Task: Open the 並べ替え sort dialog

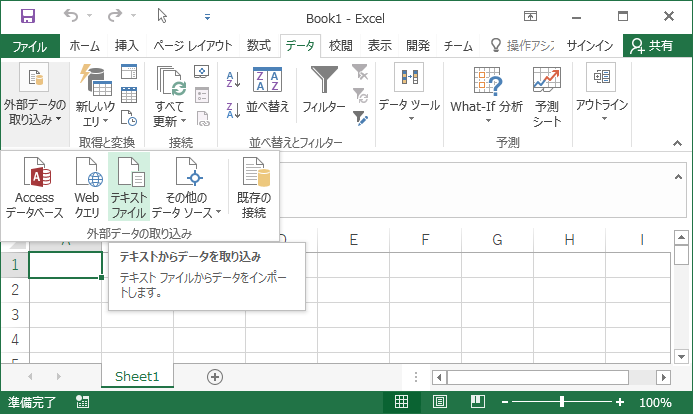Action: [x=267, y=91]
